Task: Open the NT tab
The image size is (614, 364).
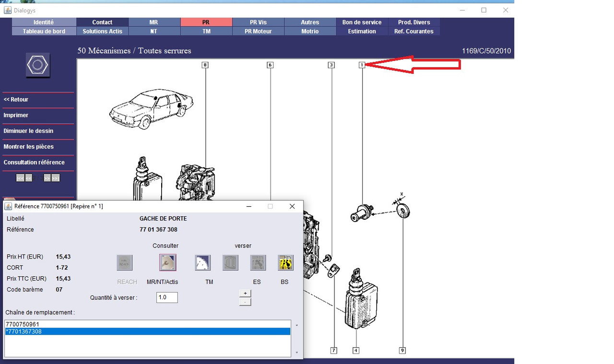Action: 154,31
